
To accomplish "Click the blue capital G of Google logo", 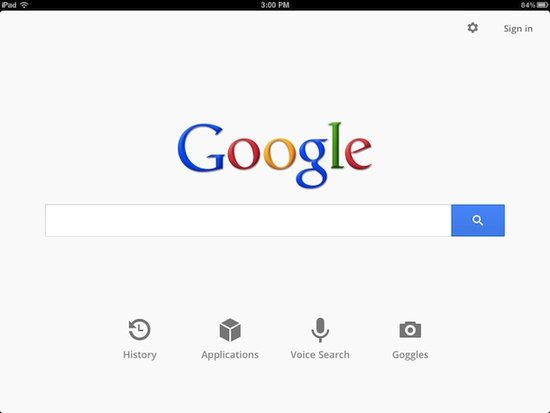I will (x=201, y=148).
